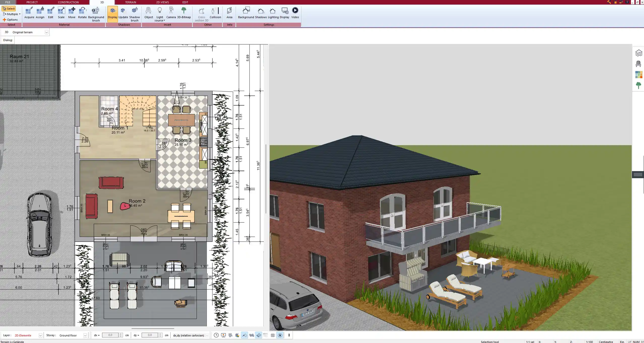Click the Background Brush tool
This screenshot has width=644, height=343.
click(96, 13)
